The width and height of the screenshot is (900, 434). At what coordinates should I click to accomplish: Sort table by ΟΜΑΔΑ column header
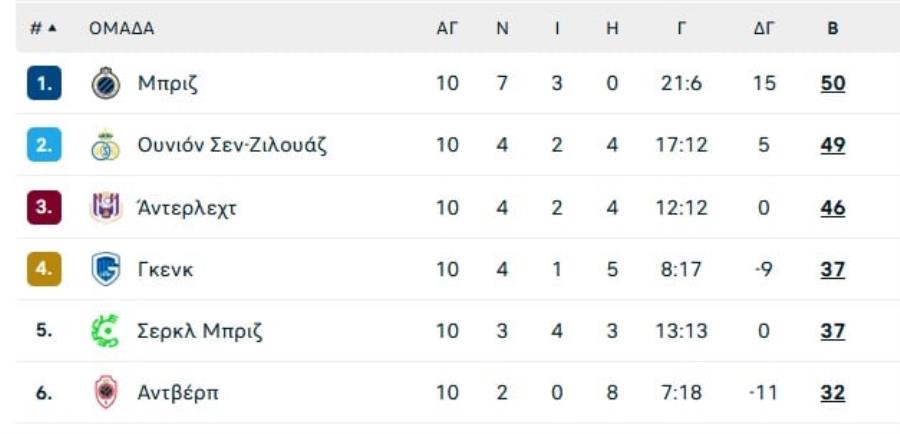[122, 29]
